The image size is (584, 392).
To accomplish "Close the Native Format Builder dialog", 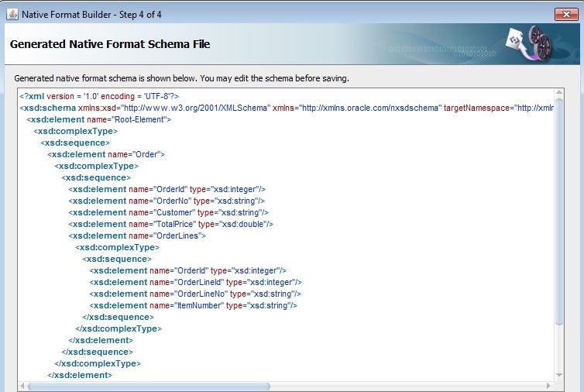I will (563, 14).
